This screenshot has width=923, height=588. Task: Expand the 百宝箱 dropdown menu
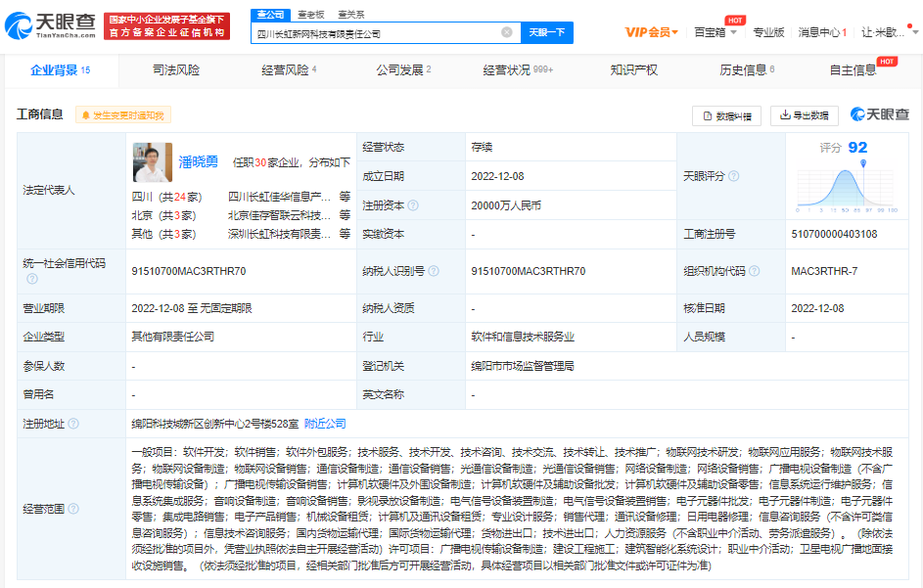coord(715,32)
